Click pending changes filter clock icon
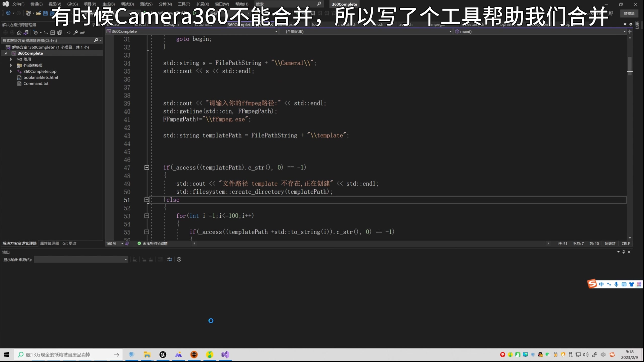The image size is (644, 362). 35,32
